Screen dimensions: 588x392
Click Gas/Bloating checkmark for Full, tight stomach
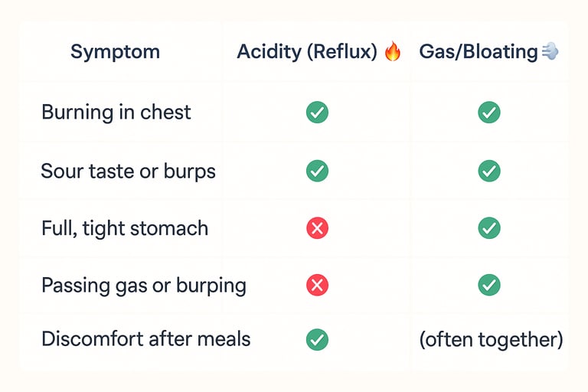pos(489,228)
